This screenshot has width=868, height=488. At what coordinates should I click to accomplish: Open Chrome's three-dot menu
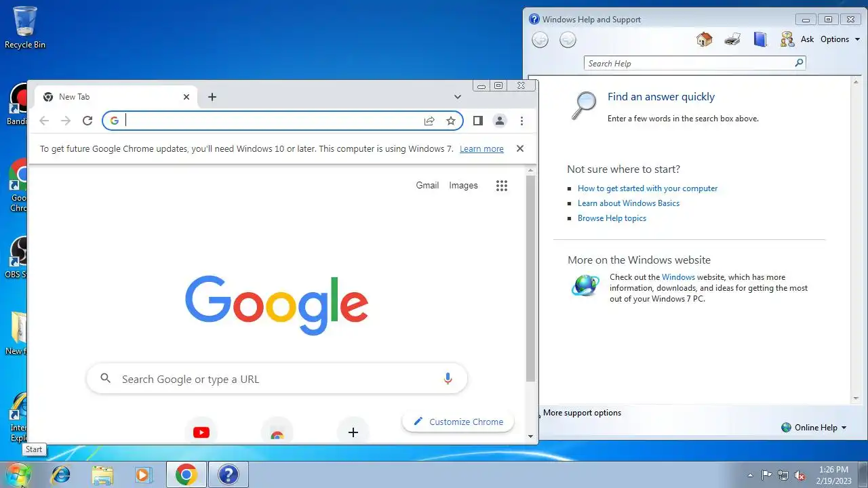pyautogui.click(x=521, y=121)
